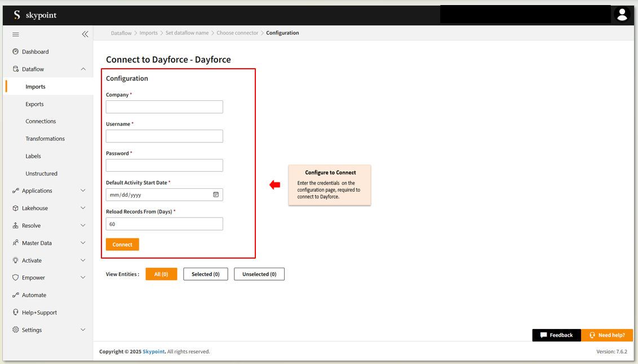Click the Dashboard gauge icon

click(x=15, y=52)
